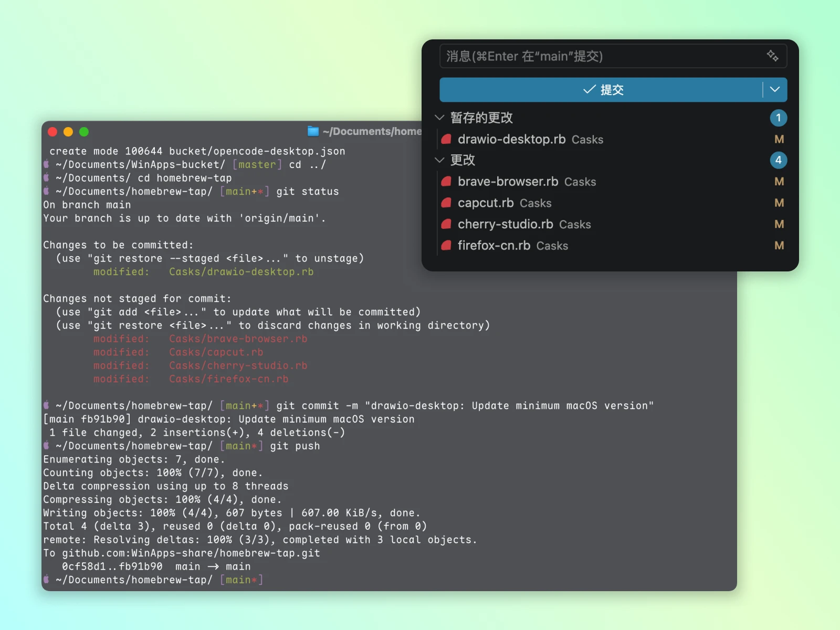The height and width of the screenshot is (630, 840).
Task: Click the M status of capcut.rb
Action: pos(779,203)
